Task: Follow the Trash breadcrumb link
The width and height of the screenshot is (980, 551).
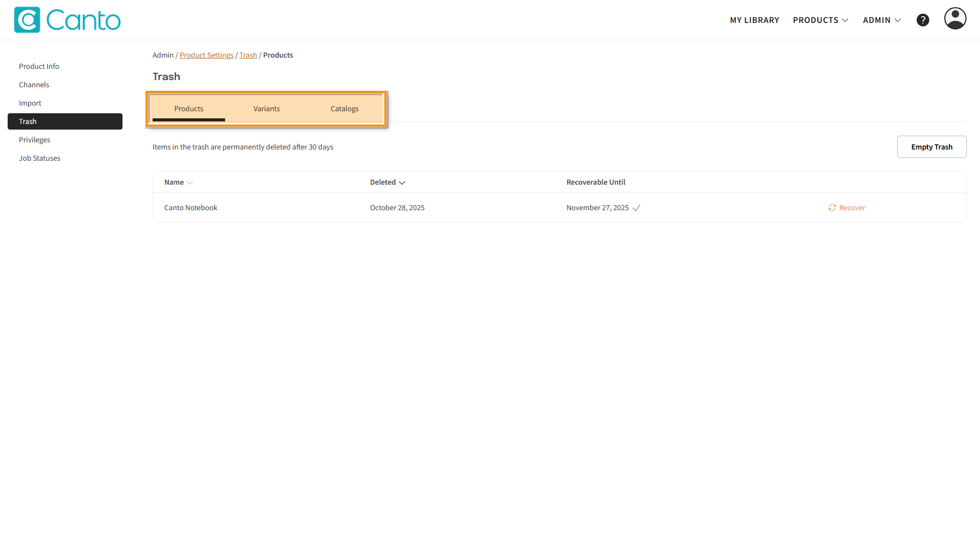Action: pos(248,55)
